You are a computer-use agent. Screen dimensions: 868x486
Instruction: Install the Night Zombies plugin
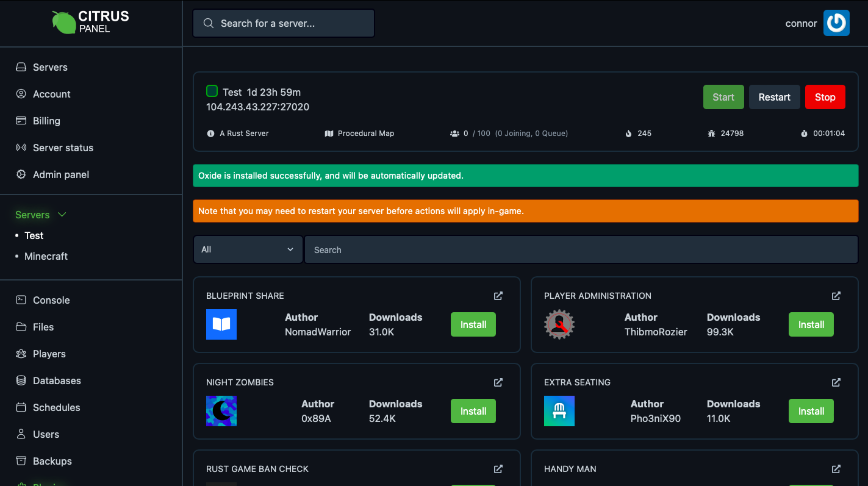[473, 411]
